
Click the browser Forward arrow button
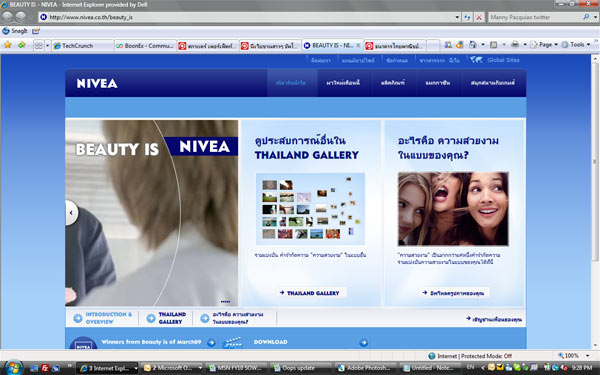tap(21, 16)
